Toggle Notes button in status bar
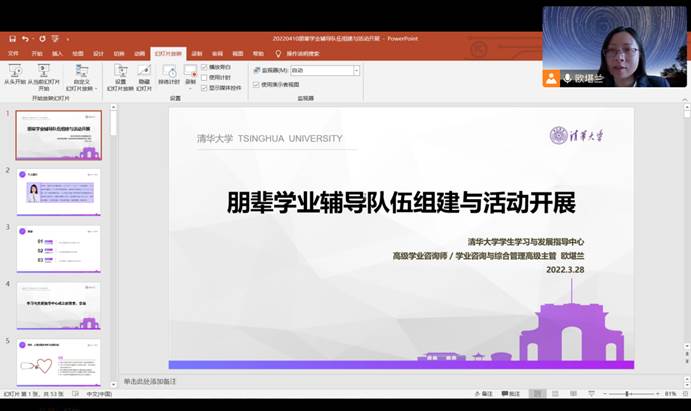This screenshot has height=411, width=691. (x=483, y=393)
